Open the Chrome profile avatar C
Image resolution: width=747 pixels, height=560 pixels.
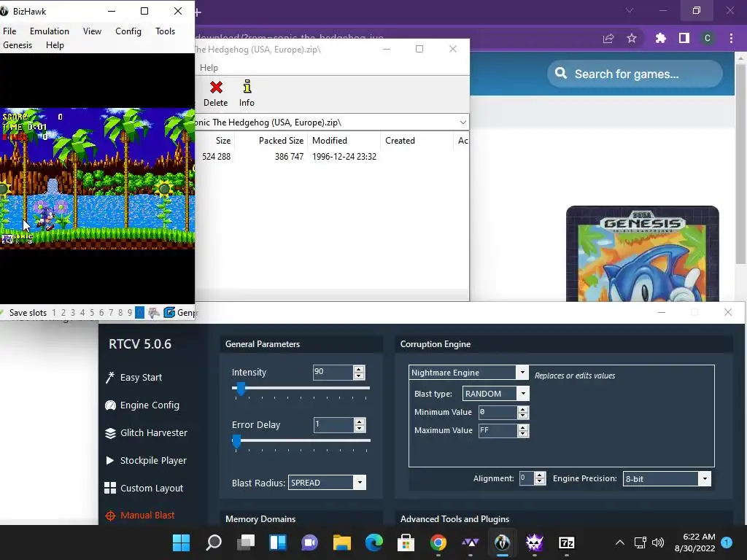pyautogui.click(x=708, y=38)
